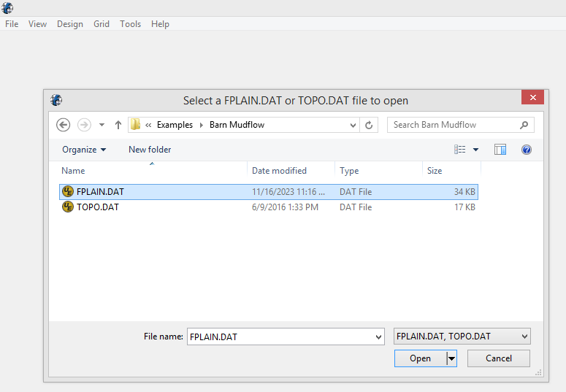Sort files by Date modified column
Image resolution: width=566 pixels, height=392 pixels.
click(279, 171)
